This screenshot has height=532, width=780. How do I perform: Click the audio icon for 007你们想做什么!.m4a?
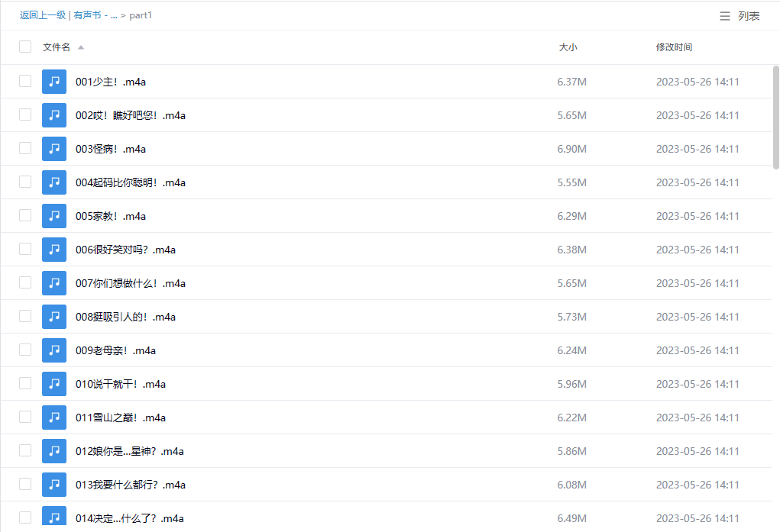[53, 283]
